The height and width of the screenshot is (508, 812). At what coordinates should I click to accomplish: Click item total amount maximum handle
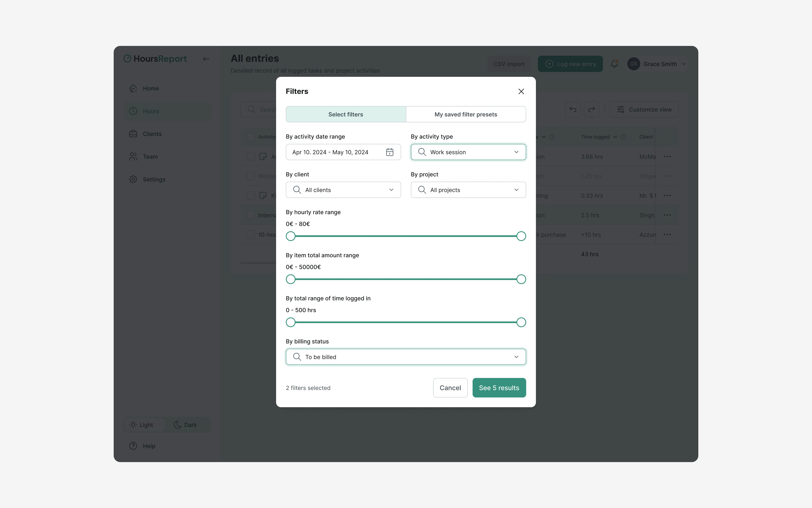coord(521,279)
